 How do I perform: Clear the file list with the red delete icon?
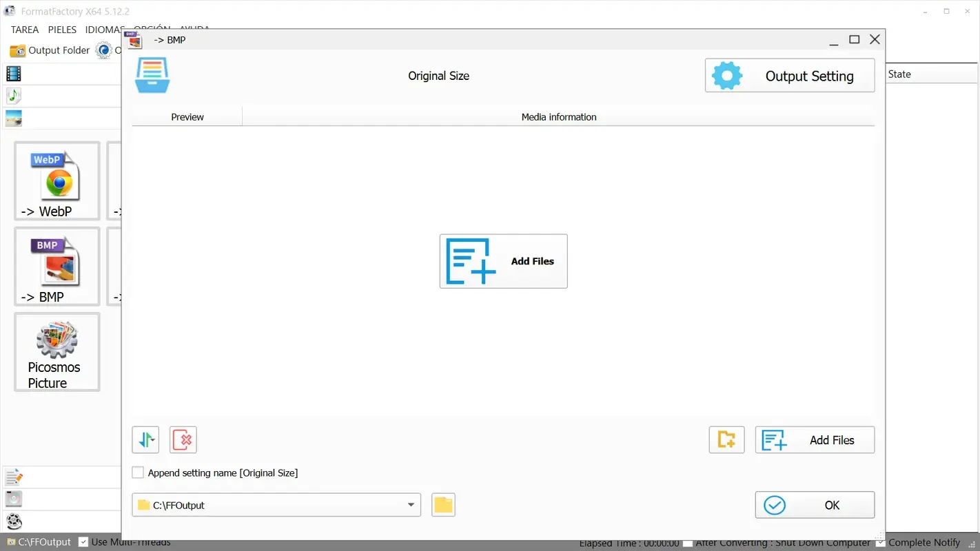[x=183, y=439]
